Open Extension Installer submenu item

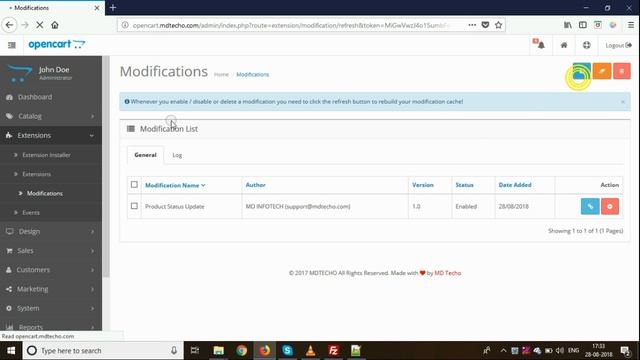(x=51, y=155)
